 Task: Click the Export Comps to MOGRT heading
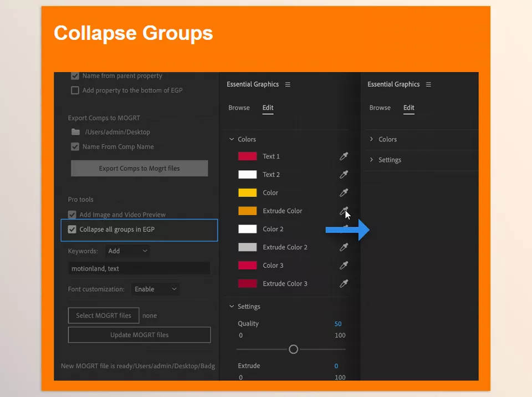(x=104, y=118)
